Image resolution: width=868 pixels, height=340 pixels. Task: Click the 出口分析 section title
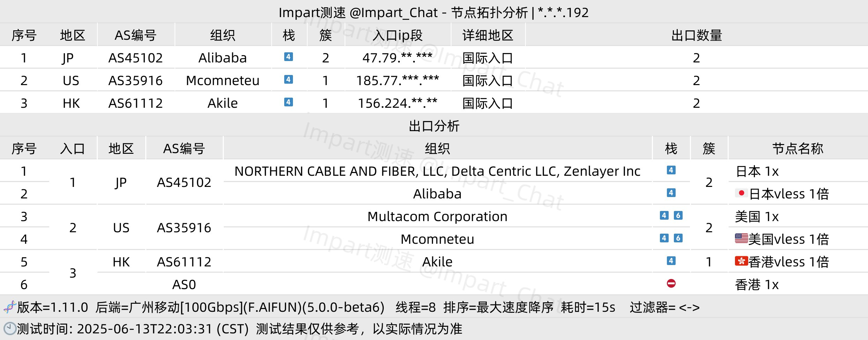[434, 126]
